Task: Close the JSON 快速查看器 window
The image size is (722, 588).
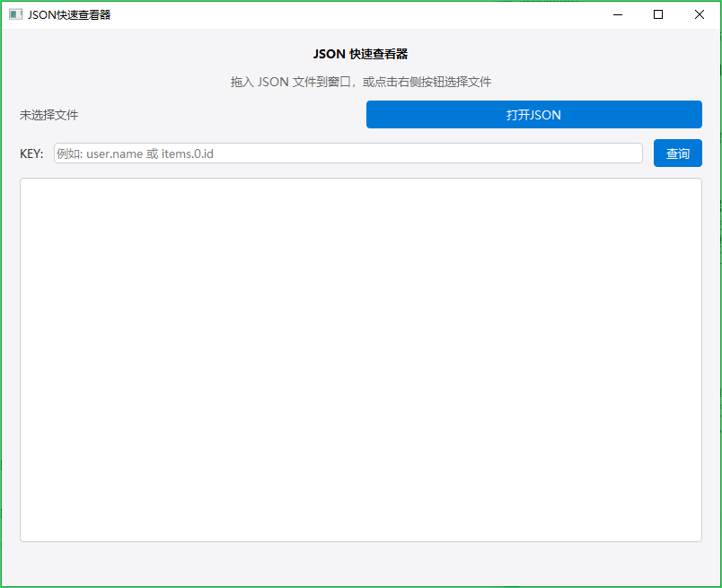Action: coord(699,14)
